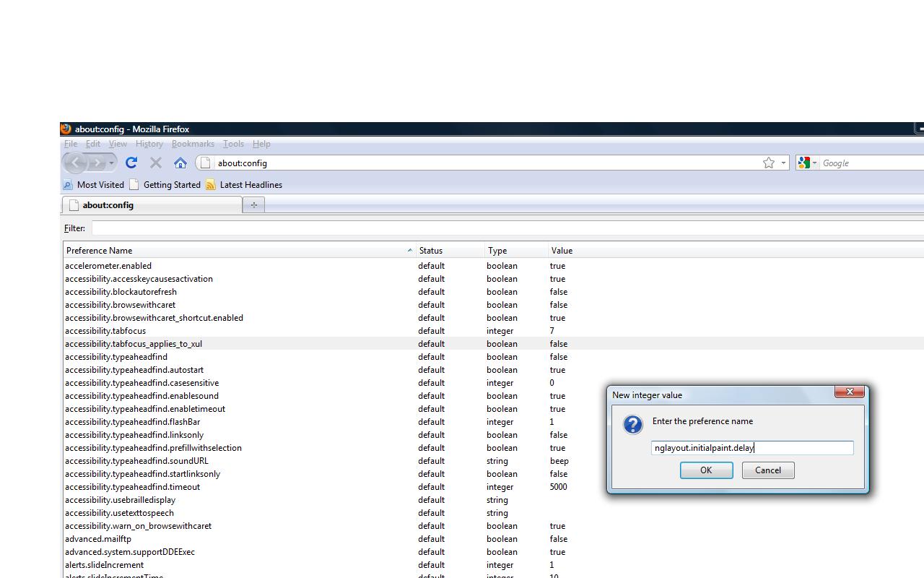Viewport: 924px width, 578px height.
Task: Click the Forward navigation arrow
Action: coord(97,163)
